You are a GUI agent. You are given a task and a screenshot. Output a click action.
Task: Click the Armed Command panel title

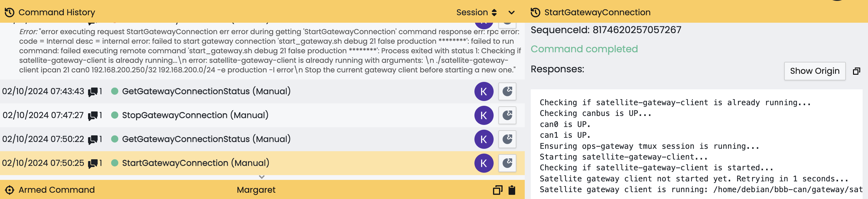56,190
